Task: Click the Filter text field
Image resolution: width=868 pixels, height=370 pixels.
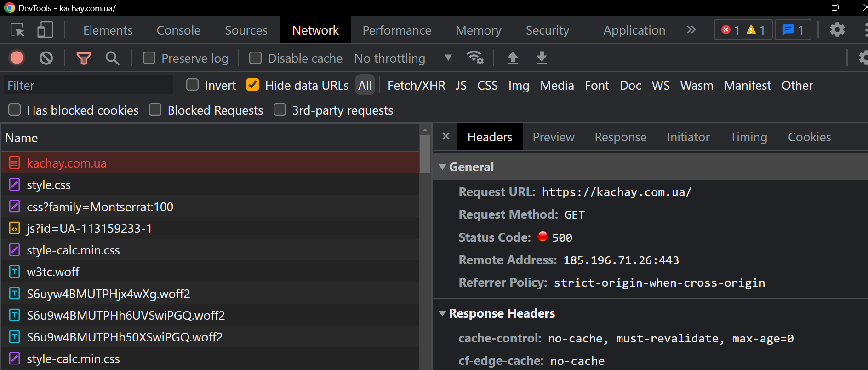Action: tap(88, 86)
